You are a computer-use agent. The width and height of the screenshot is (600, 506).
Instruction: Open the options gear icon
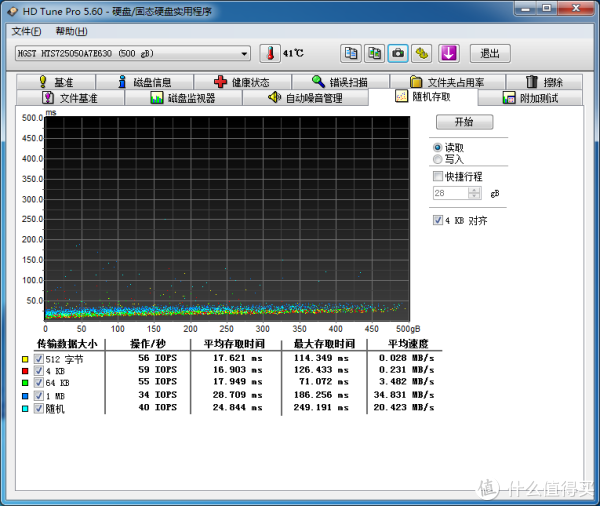(x=422, y=53)
